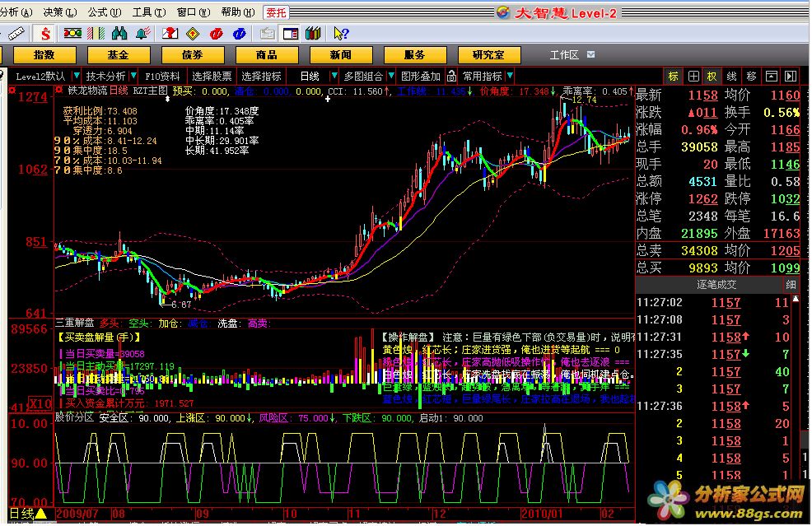Click the 获利比例:73.408 text
Screen dimensions: 812x526
(x=100, y=111)
